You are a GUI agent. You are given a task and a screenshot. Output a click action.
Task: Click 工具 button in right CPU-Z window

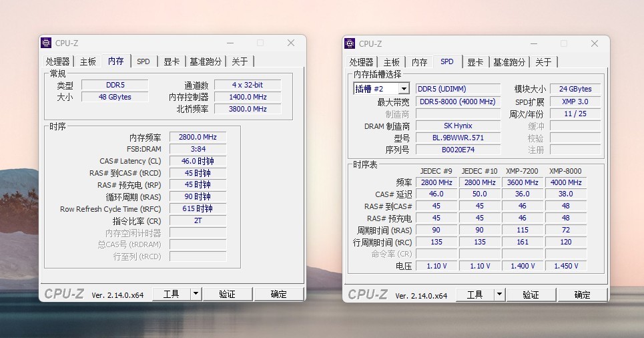[x=474, y=295]
